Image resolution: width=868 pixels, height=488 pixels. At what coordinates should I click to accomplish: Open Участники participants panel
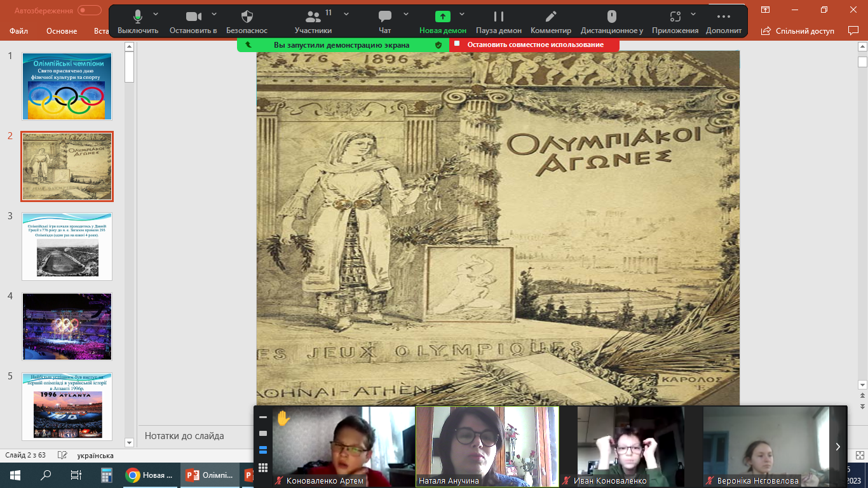pos(313,22)
